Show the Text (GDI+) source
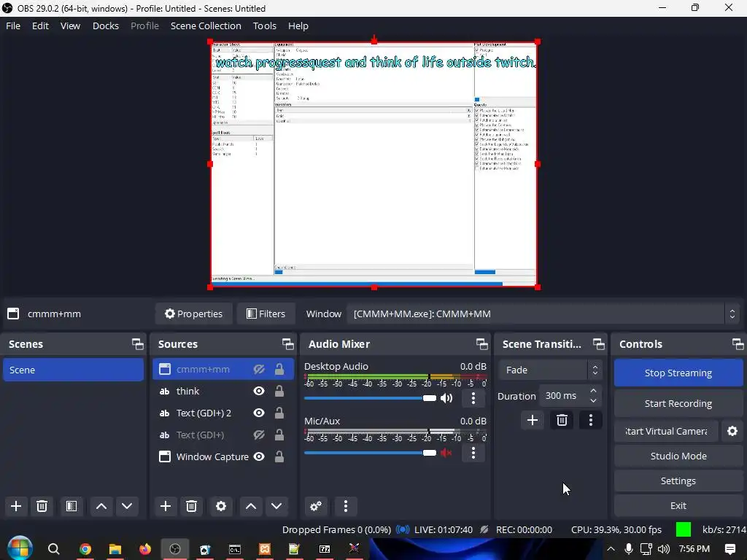The width and height of the screenshot is (747, 560). (x=259, y=435)
